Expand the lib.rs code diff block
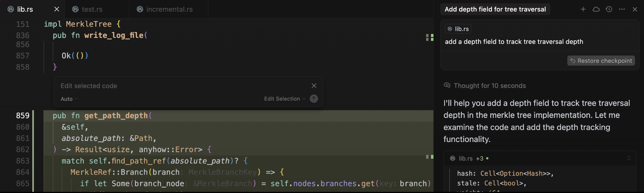 coord(629,158)
